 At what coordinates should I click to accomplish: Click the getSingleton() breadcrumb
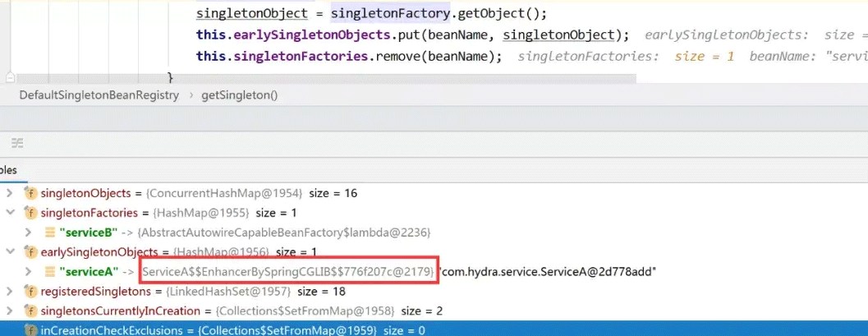click(x=240, y=95)
